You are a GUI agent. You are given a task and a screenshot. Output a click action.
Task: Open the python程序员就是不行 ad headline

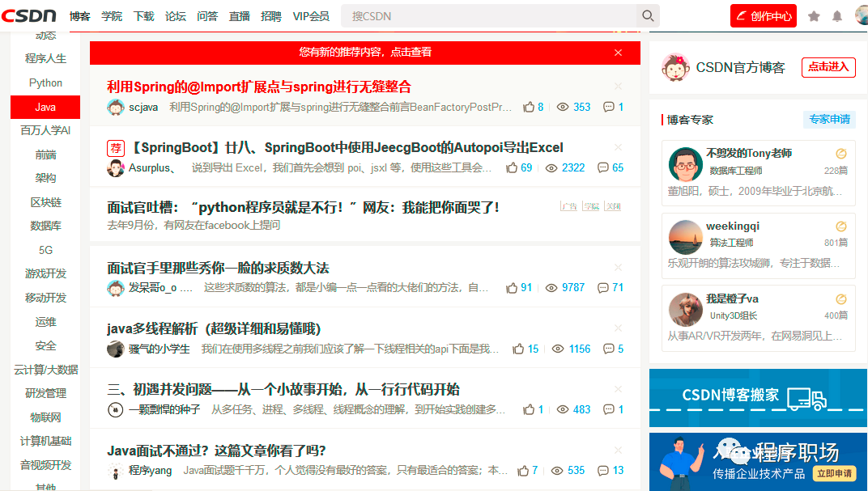[303, 207]
